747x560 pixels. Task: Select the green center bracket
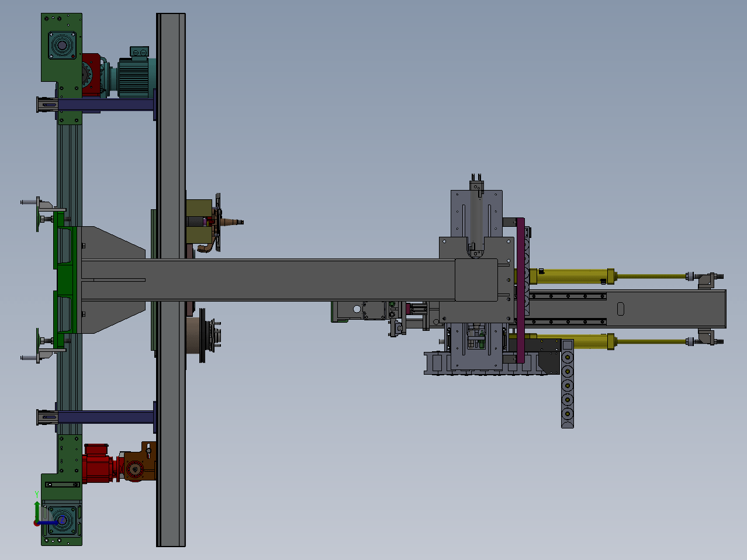[x=65, y=280]
